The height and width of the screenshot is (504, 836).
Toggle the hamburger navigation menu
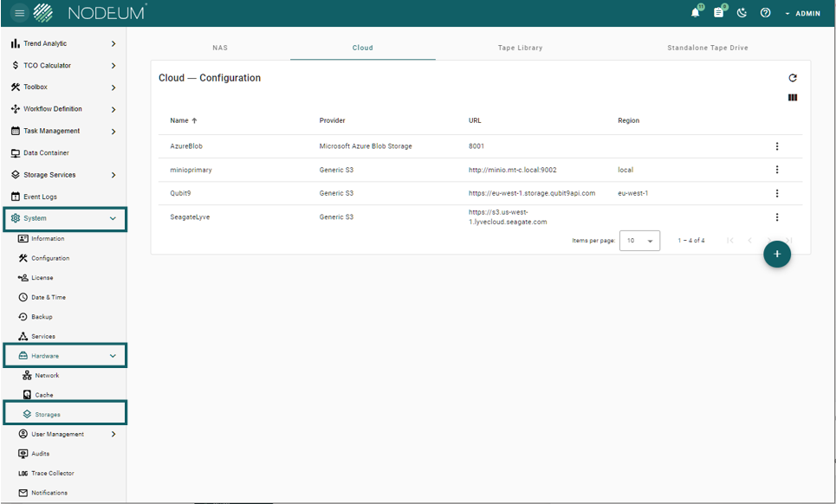click(x=20, y=13)
